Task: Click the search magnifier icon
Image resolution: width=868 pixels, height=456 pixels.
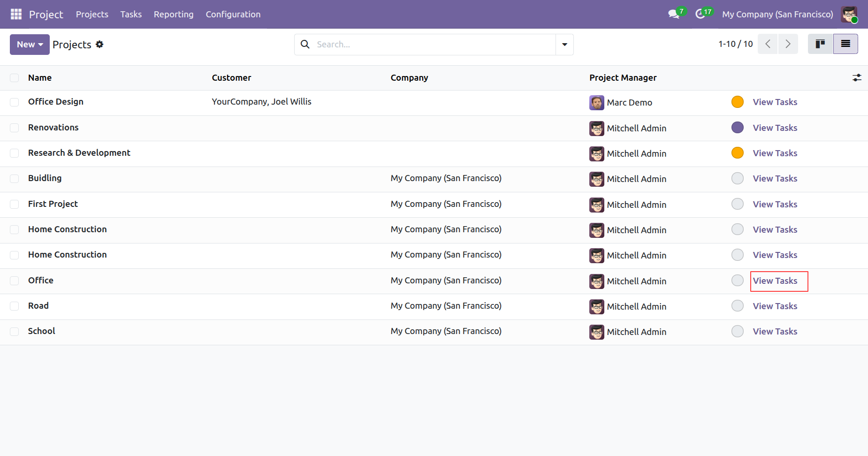Action: tap(305, 44)
